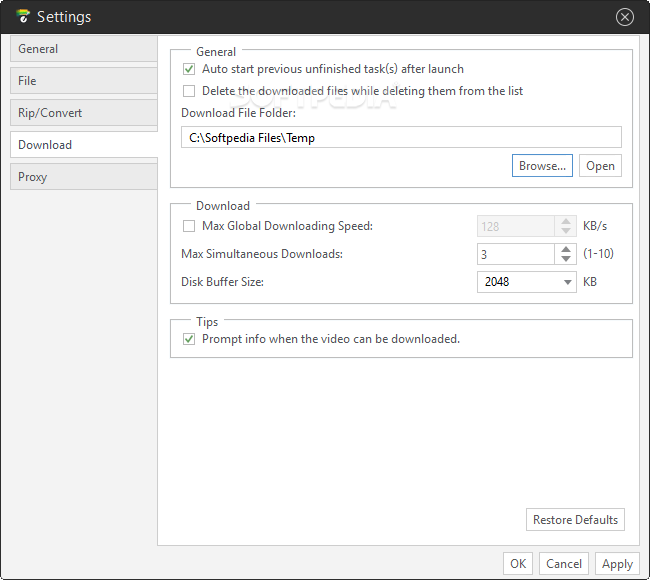Image resolution: width=650 pixels, height=580 pixels.
Task: Click the Open folder button
Action: click(600, 166)
